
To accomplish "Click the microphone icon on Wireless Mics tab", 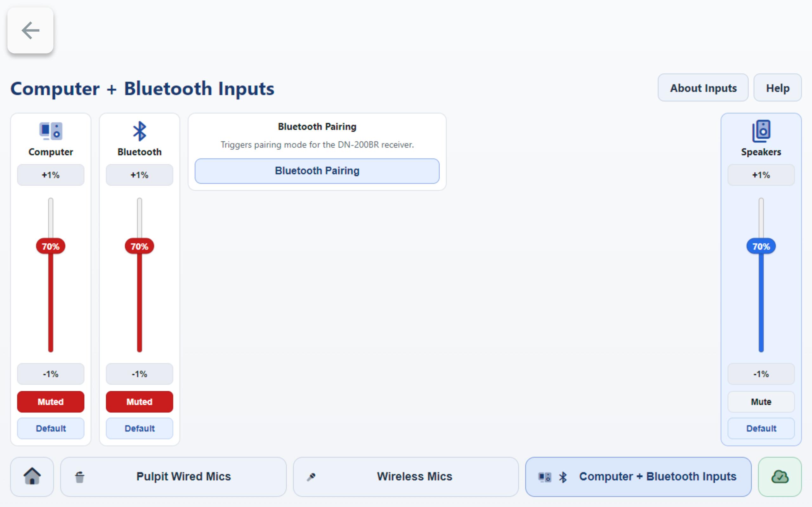I will click(312, 476).
